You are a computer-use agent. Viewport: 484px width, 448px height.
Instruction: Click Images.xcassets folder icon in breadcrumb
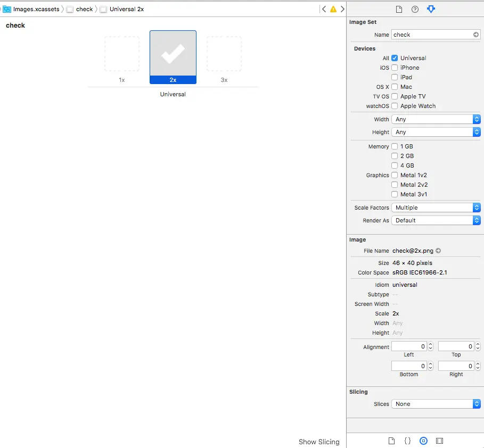click(x=7, y=9)
